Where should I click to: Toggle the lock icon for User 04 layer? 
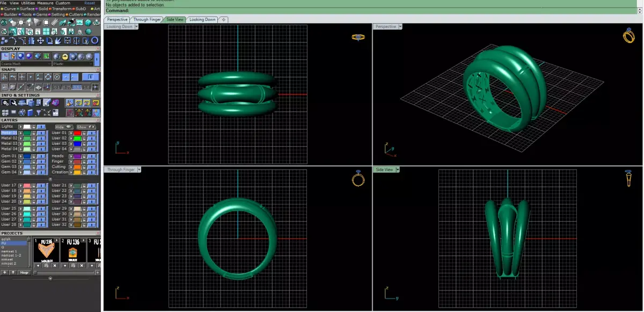click(84, 149)
